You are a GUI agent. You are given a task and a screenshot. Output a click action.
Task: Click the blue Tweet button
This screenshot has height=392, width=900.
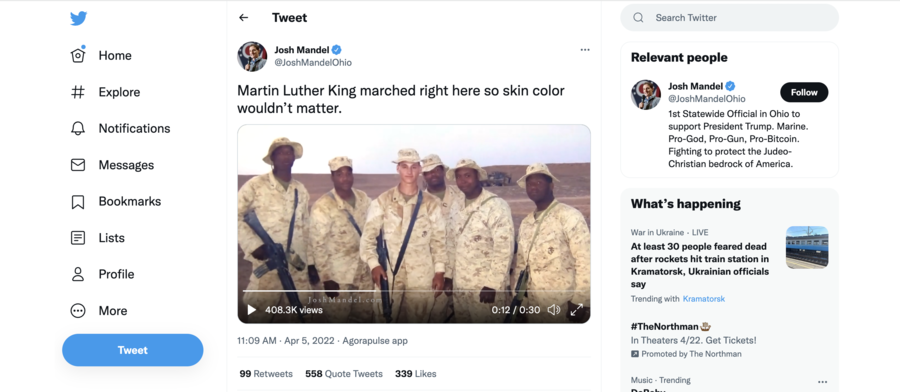tap(133, 350)
